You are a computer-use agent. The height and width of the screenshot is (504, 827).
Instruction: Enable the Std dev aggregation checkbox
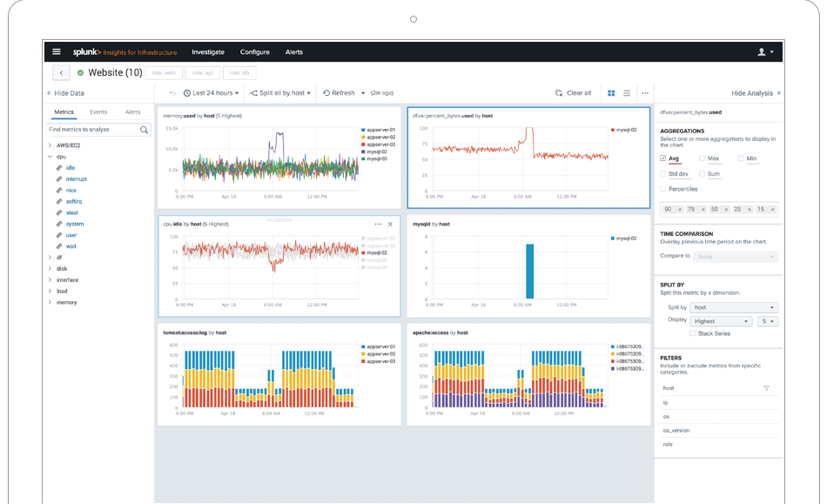[663, 173]
